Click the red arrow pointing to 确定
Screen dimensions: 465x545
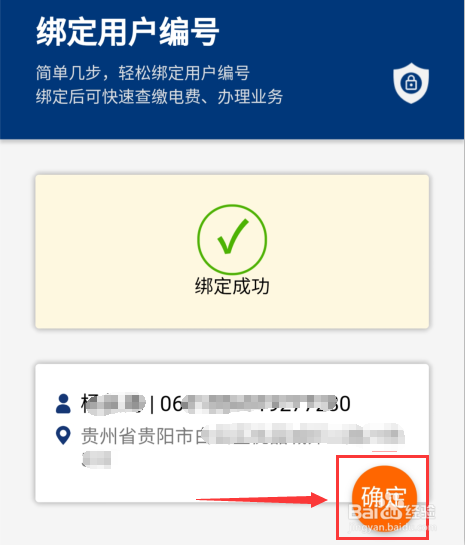(x=262, y=500)
